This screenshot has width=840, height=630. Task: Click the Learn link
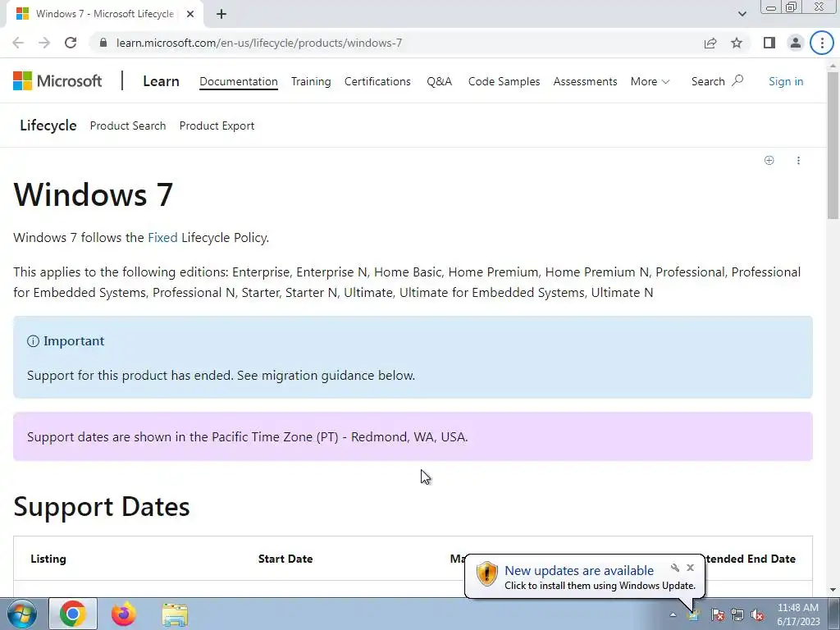[161, 81]
